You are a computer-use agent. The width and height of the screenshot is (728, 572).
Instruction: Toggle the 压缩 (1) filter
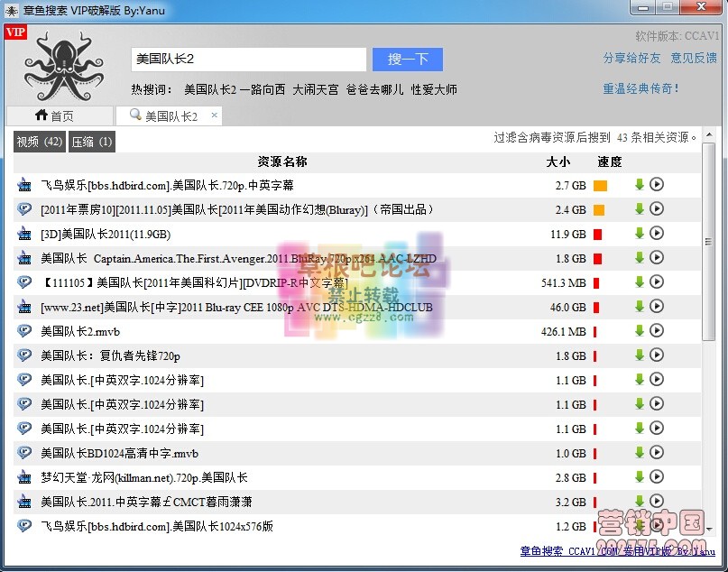(90, 142)
